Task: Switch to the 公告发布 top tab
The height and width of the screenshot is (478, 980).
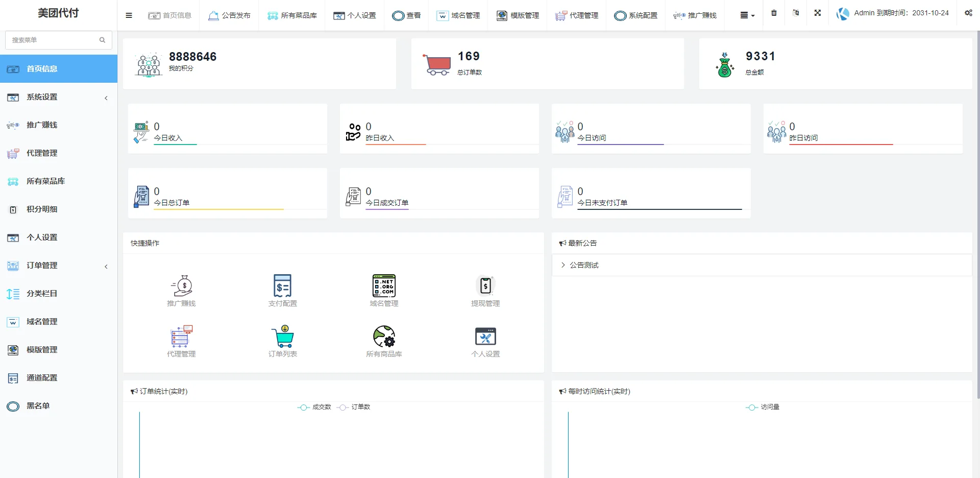Action: pyautogui.click(x=229, y=15)
